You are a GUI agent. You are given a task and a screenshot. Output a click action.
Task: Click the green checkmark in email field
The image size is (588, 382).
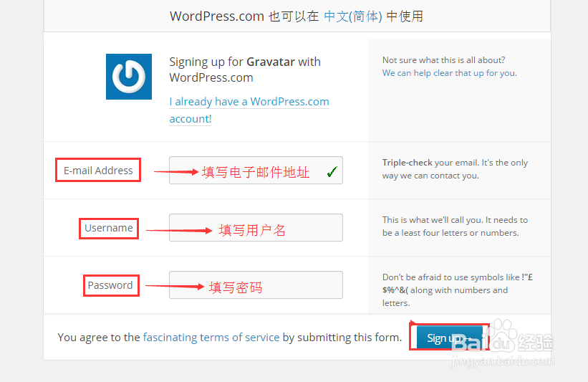[332, 171]
